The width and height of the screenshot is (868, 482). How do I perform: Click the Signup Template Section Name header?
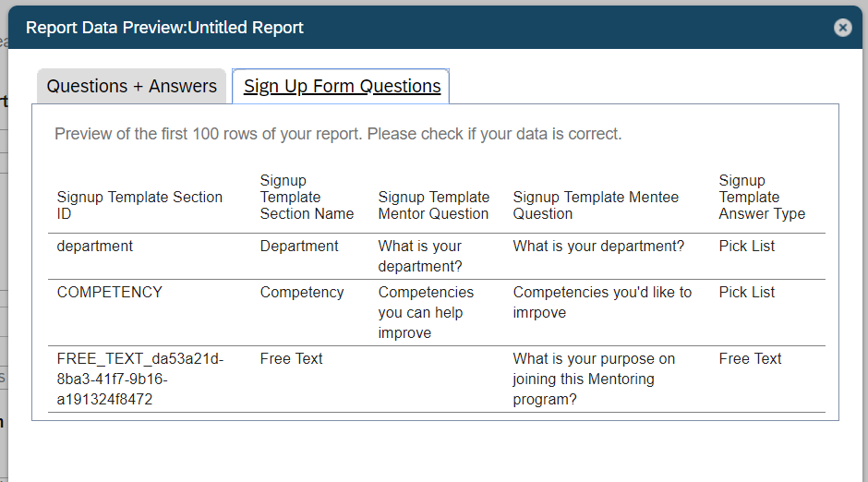pos(307,197)
